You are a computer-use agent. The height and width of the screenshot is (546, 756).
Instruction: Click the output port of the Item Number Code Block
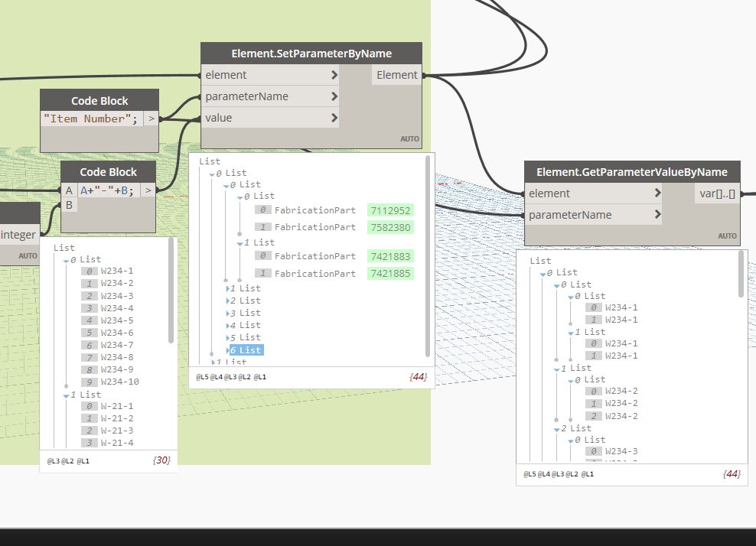click(x=152, y=118)
